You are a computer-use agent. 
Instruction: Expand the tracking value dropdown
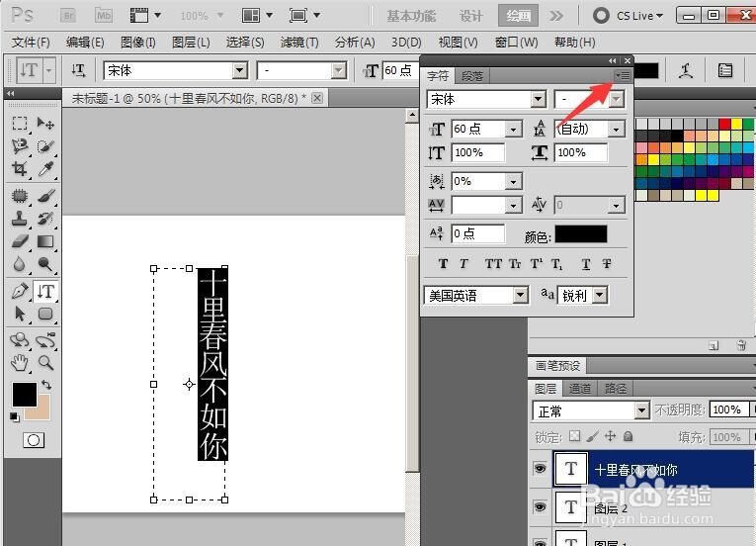tap(513, 205)
